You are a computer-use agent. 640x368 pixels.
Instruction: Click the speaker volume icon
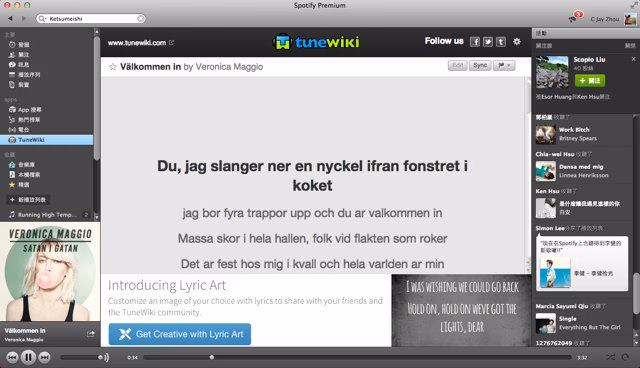coord(106,357)
